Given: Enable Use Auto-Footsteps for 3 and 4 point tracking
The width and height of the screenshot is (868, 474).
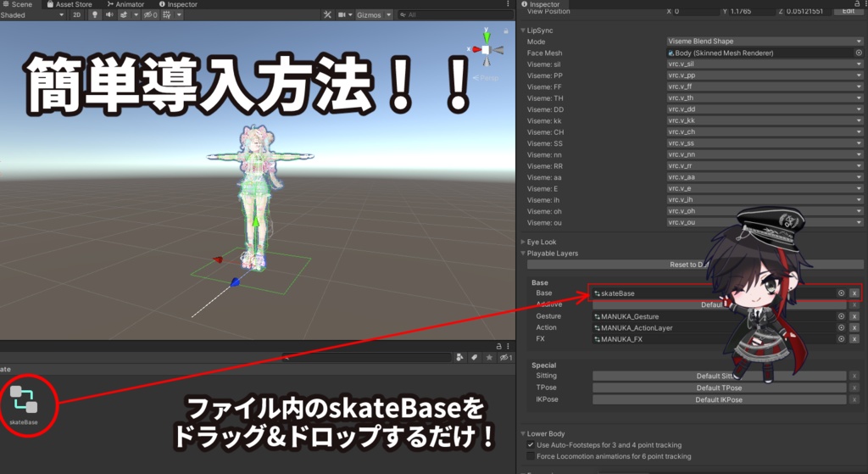Looking at the screenshot, I should (531, 444).
